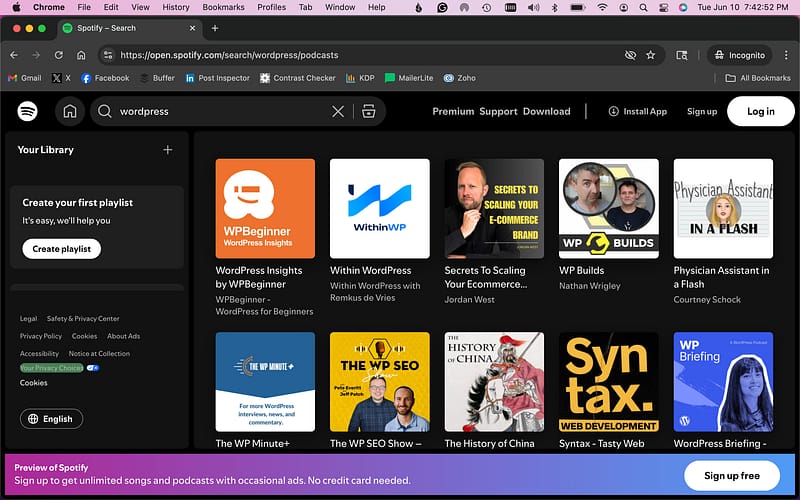Click the Install App download icon
Screen dimensions: 800x500
tap(613, 111)
